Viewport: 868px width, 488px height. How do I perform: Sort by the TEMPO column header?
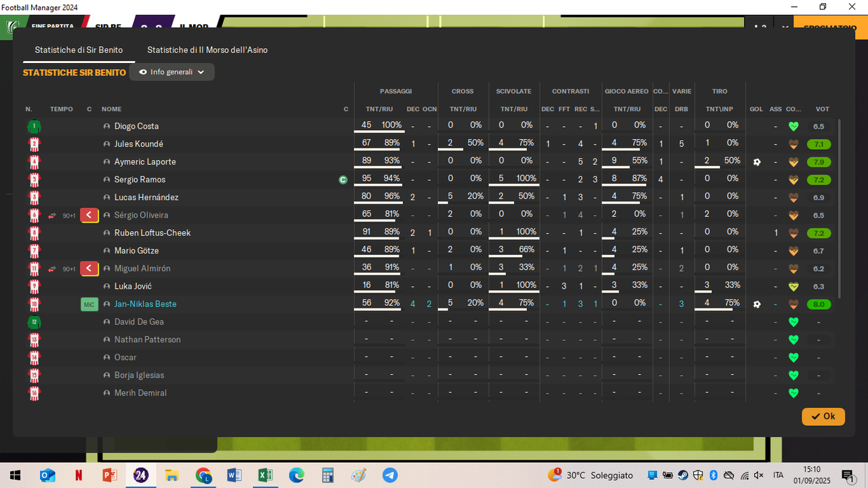pyautogui.click(x=61, y=109)
